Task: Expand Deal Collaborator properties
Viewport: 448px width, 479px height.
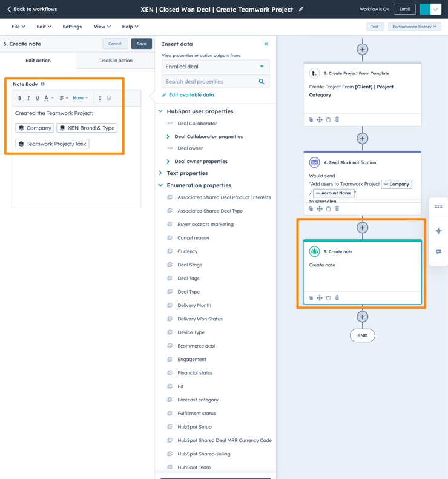Action: pyautogui.click(x=168, y=136)
